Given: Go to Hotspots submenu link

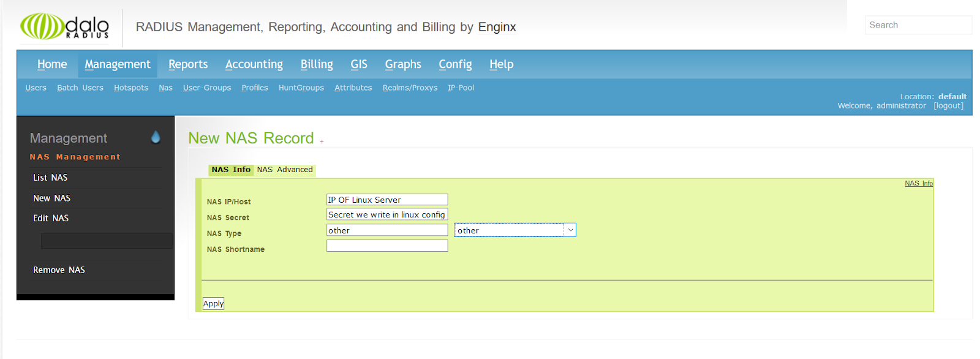Looking at the screenshot, I should (x=131, y=88).
